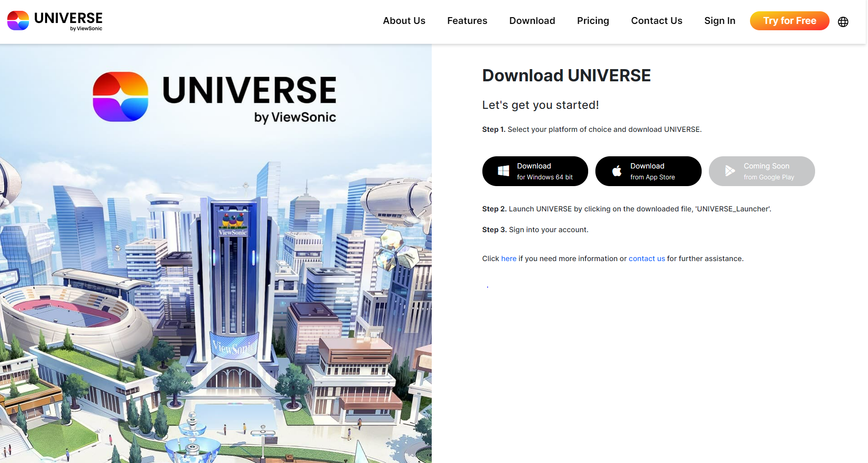Image resolution: width=868 pixels, height=463 pixels.
Task: Click the Apple logo on App Store button
Action: [x=617, y=171]
